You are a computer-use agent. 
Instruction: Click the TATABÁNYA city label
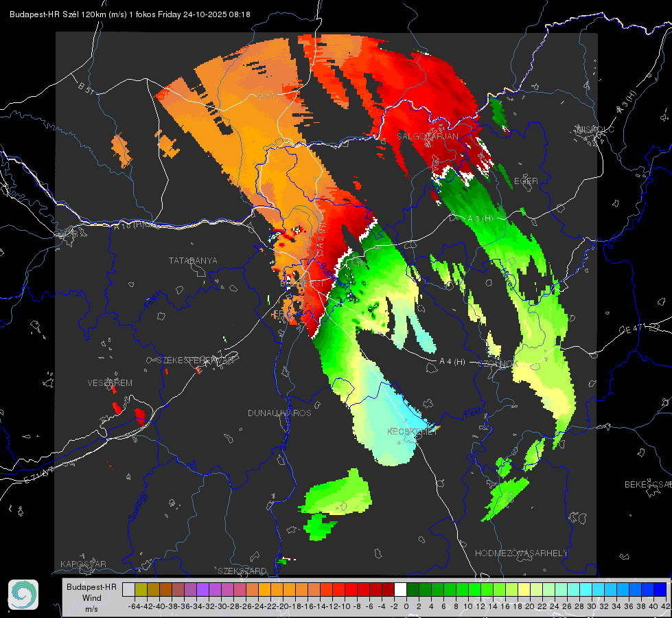pyautogui.click(x=193, y=261)
